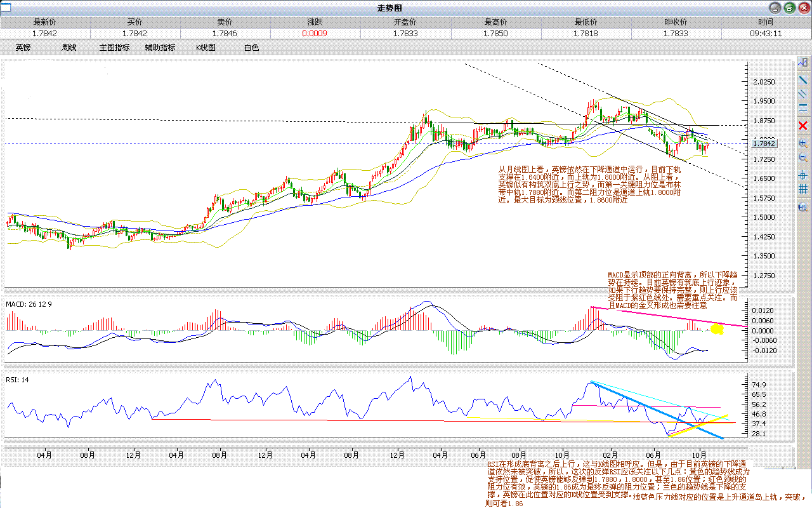Zoom in with the magnifier plus icon
Screen dimensions: 812x508
coord(803,144)
